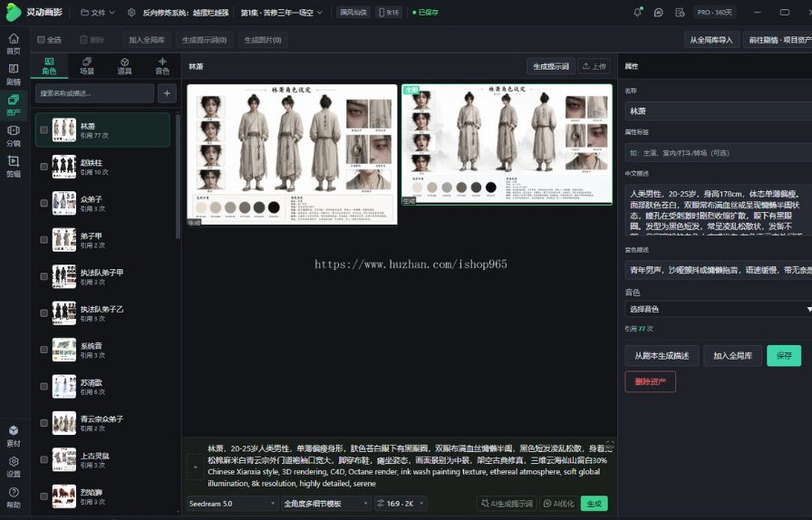
Task: Check the 执法队弟子甲 asset checkbox
Action: pyautogui.click(x=44, y=276)
